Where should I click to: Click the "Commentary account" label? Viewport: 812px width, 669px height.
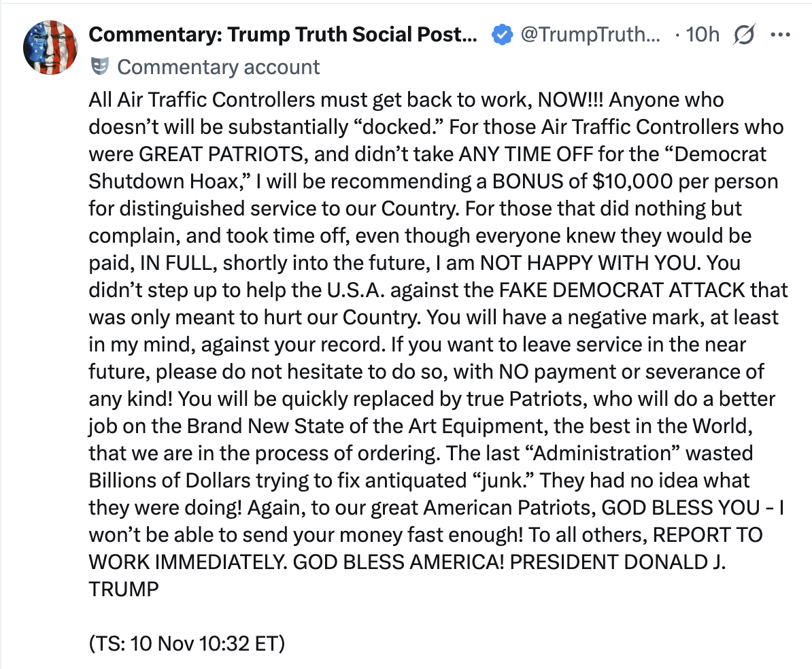tap(218, 67)
